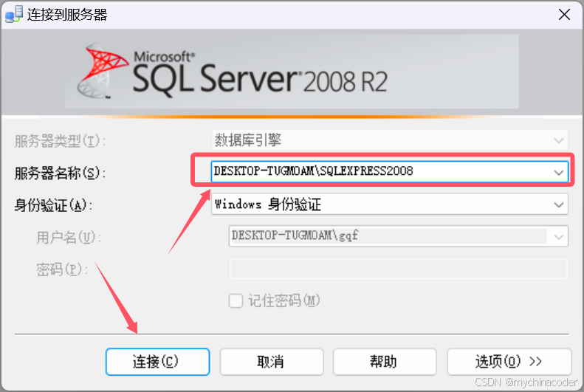Close the 连接到服务器 dialog
Image resolution: width=584 pixels, height=392 pixels.
click(x=564, y=15)
